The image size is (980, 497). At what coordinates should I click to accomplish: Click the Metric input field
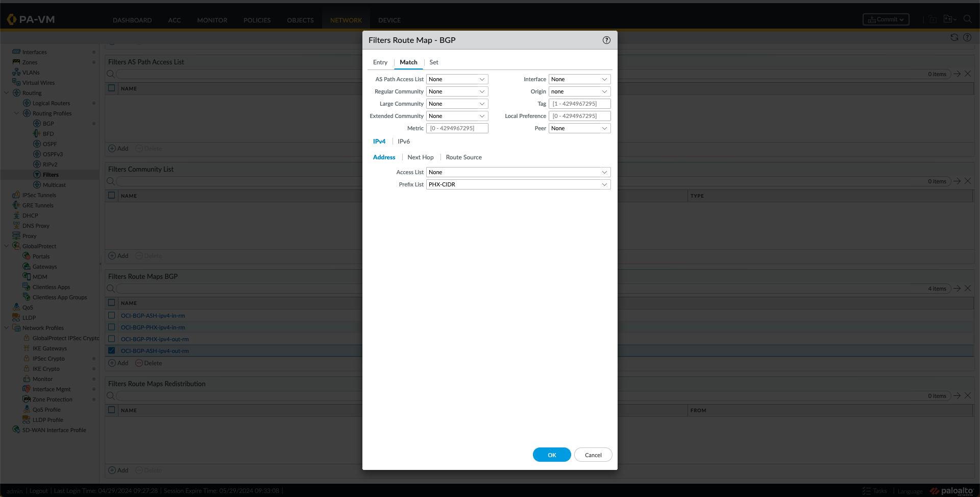tap(457, 128)
